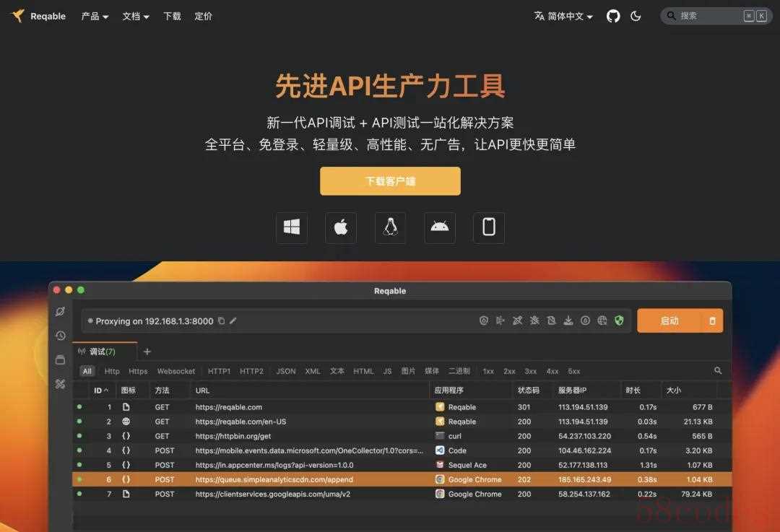The width and height of the screenshot is (780, 532).
Task: Copy the proxy address 192.168.1.3:8000
Action: [222, 320]
